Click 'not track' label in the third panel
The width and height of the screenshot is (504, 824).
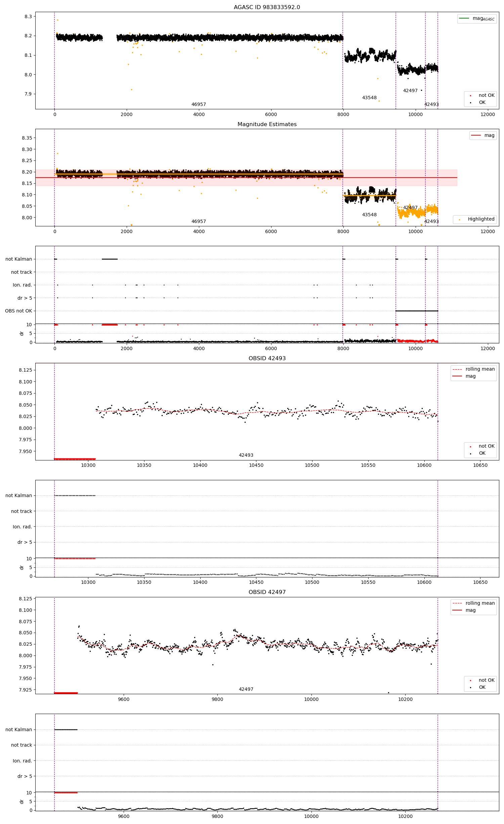pyautogui.click(x=22, y=272)
